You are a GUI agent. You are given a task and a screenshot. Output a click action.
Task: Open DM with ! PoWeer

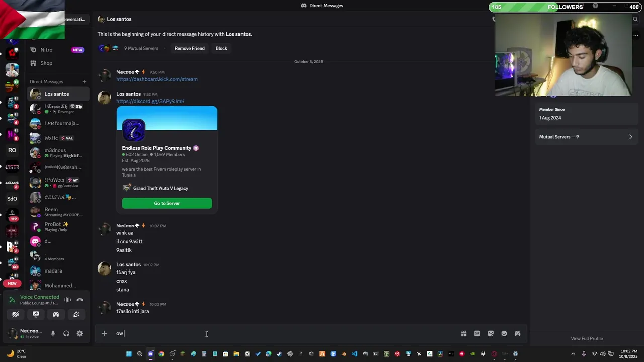[x=58, y=183]
